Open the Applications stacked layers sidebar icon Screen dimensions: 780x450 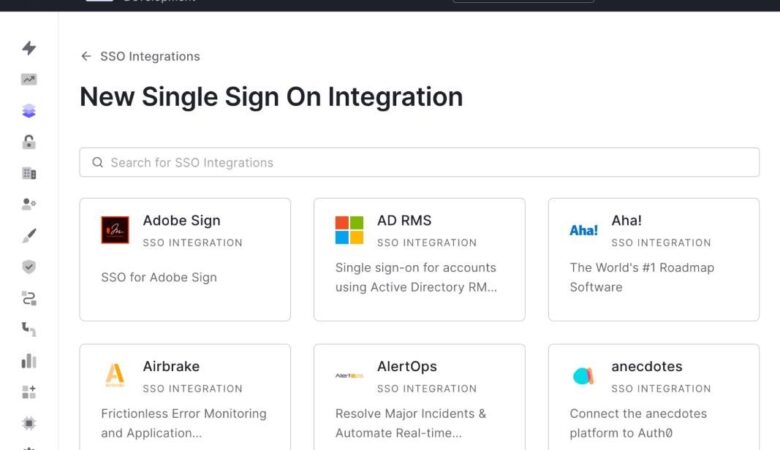click(29, 110)
